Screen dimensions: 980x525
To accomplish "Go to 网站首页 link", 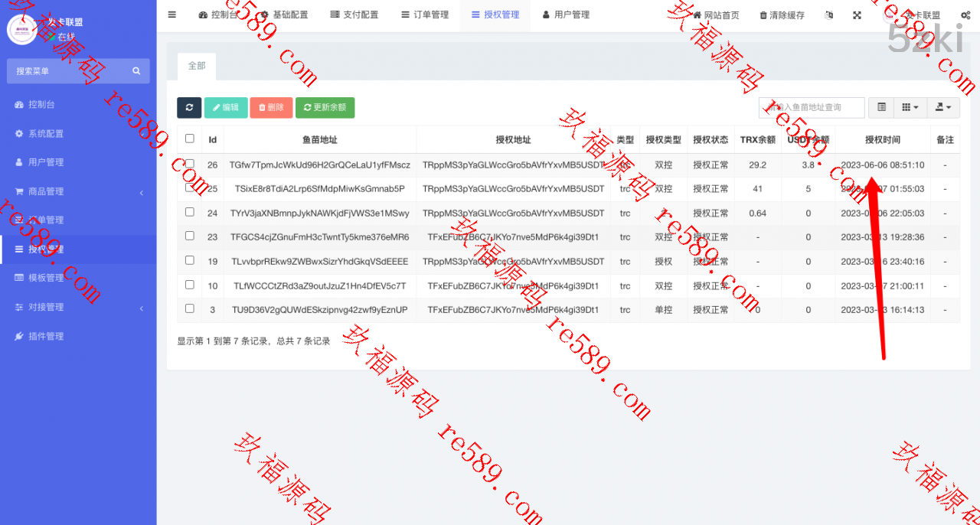I will (716, 15).
